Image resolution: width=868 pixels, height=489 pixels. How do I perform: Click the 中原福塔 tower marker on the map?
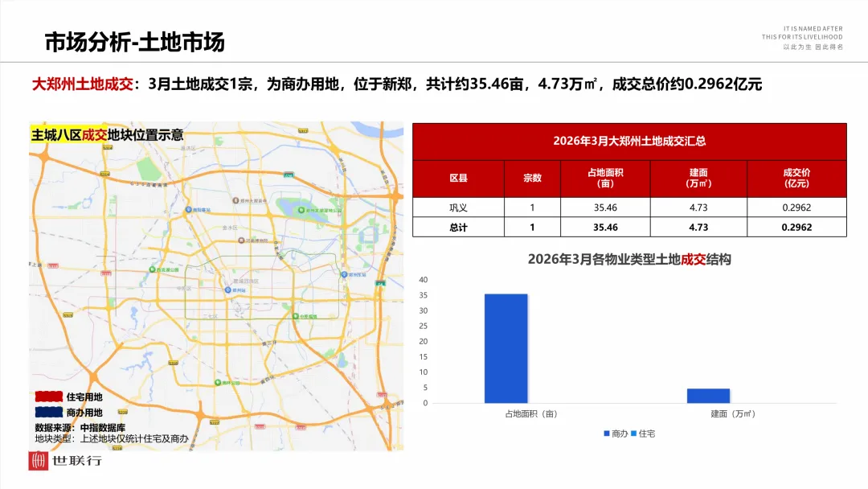point(295,316)
